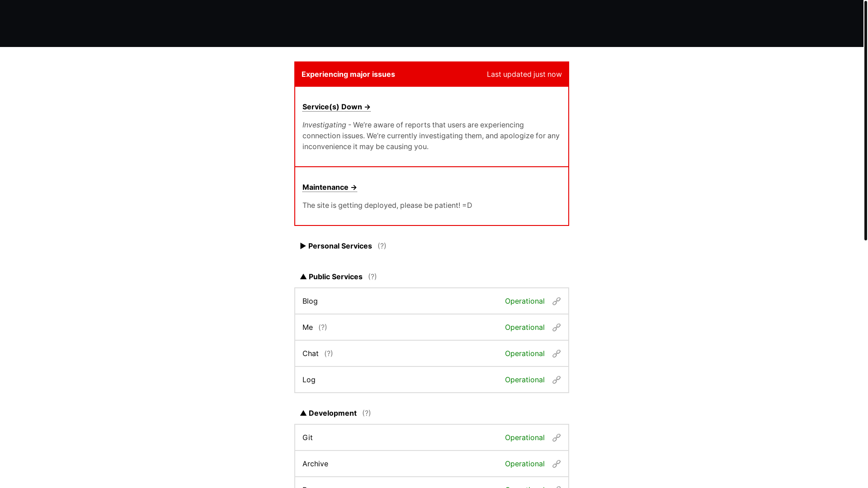Click the 'Investigating' status word

click(324, 125)
